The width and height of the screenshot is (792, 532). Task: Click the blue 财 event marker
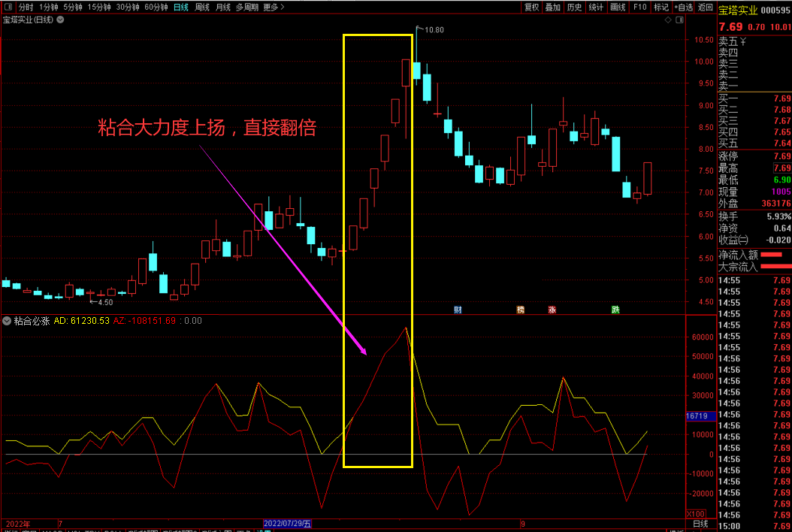(458, 310)
